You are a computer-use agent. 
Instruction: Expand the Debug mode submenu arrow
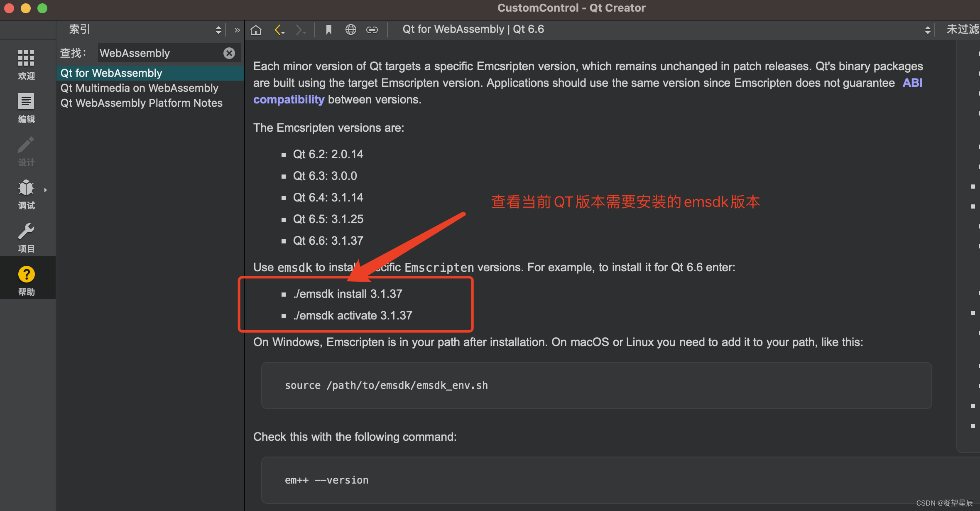coord(46,190)
